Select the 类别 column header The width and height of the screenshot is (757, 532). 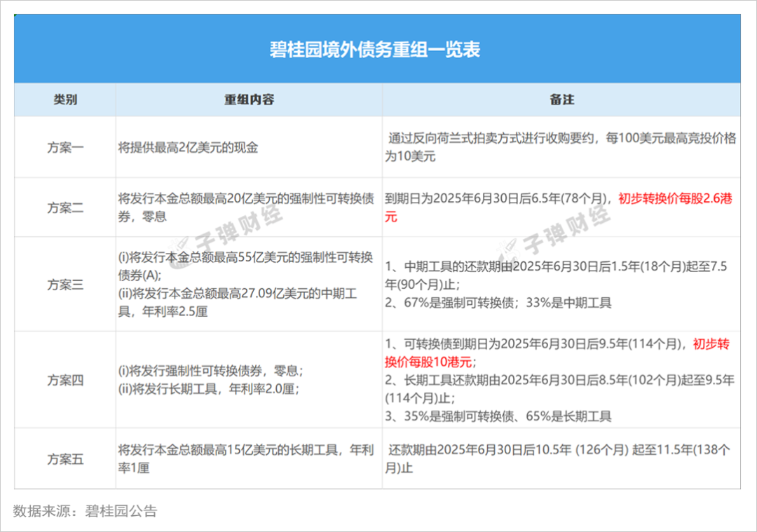click(64, 100)
